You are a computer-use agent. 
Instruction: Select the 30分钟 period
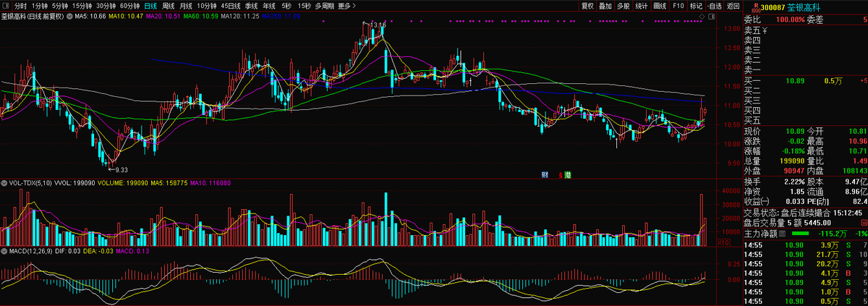coord(106,6)
